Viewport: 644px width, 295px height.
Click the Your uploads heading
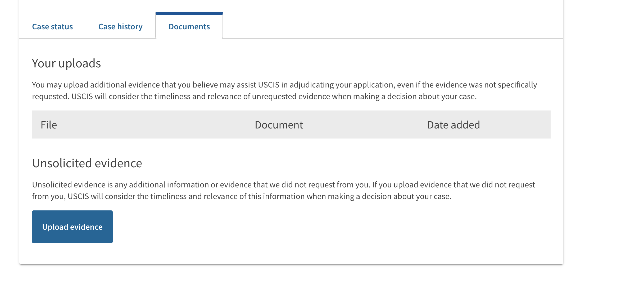(x=66, y=63)
